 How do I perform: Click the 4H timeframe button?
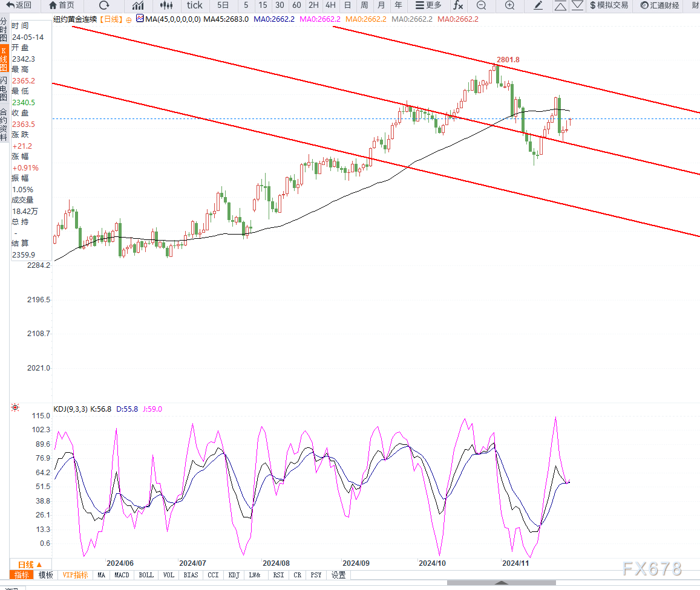click(x=330, y=5)
